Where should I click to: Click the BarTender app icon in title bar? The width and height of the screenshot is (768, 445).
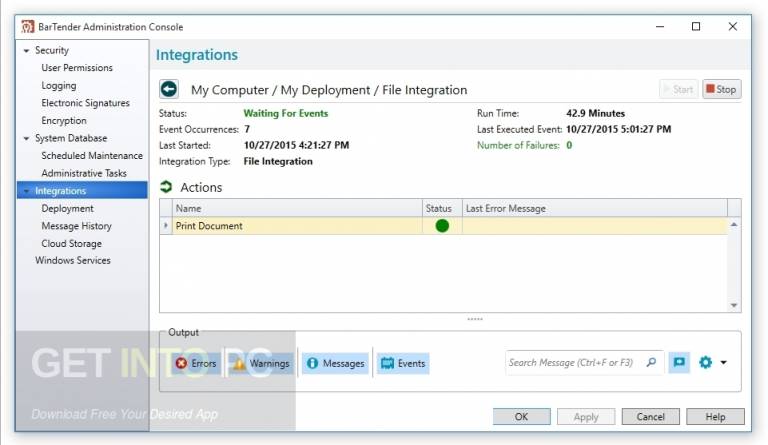pos(27,26)
